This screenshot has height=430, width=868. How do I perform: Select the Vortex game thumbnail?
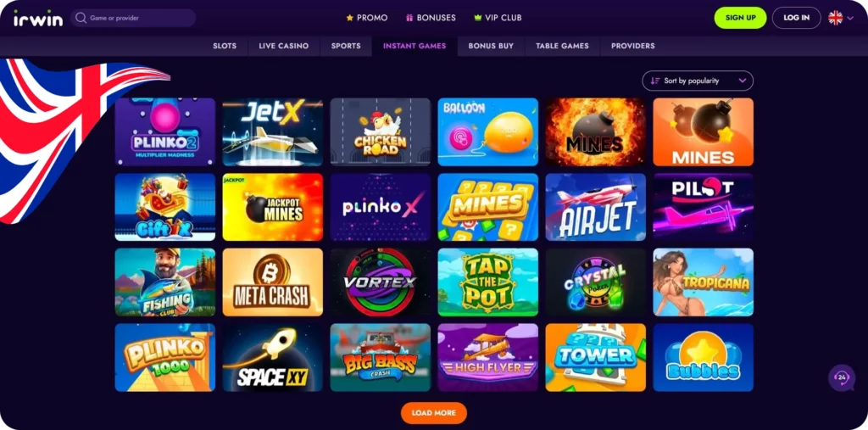point(381,282)
